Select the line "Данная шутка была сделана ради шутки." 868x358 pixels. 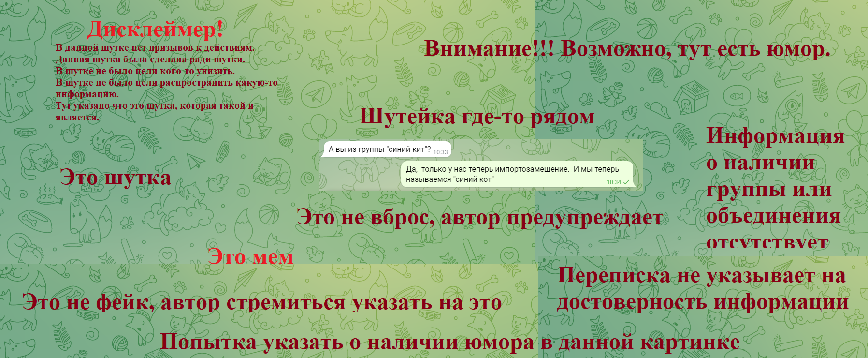click(x=150, y=60)
